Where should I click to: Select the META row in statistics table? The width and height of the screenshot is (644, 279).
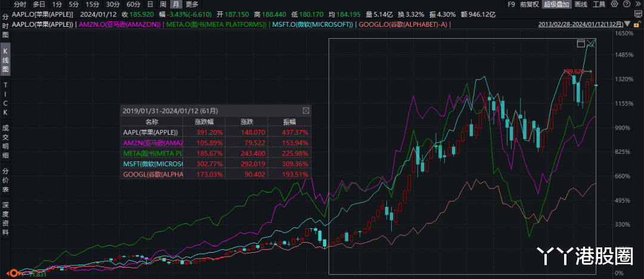(216, 153)
